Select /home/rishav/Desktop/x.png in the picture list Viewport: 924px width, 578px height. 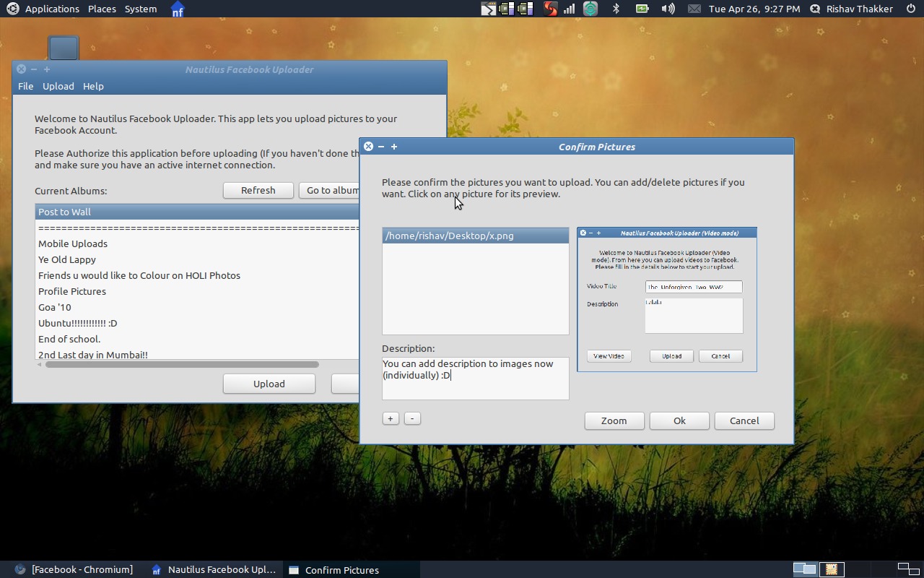click(476, 236)
